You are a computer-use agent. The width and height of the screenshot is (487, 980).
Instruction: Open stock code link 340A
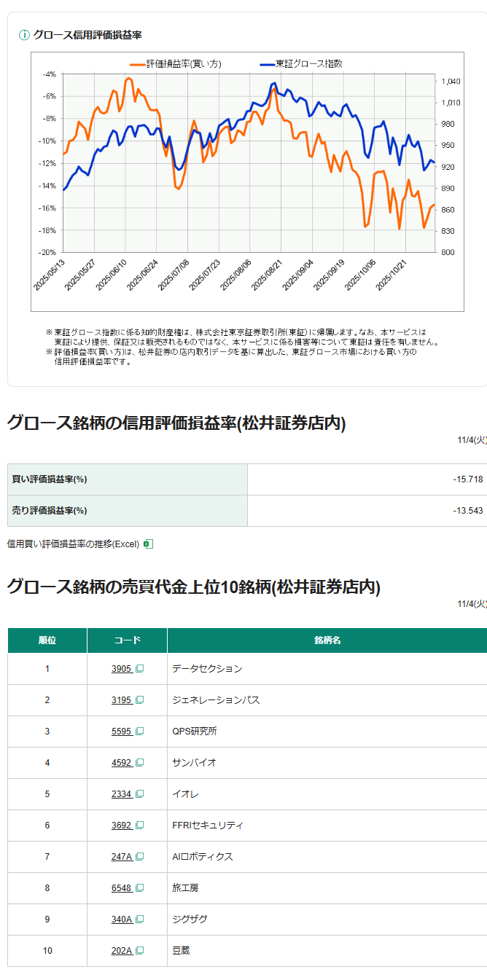(x=121, y=920)
